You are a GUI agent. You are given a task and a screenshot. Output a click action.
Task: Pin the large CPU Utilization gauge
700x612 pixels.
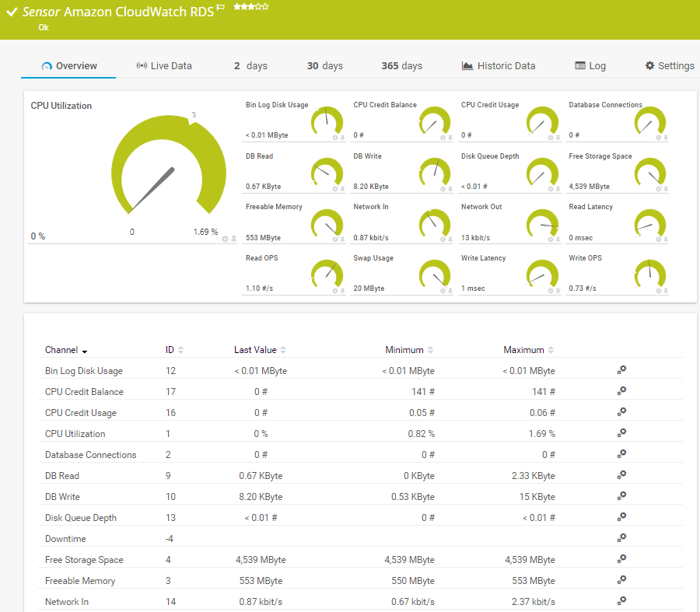233,239
